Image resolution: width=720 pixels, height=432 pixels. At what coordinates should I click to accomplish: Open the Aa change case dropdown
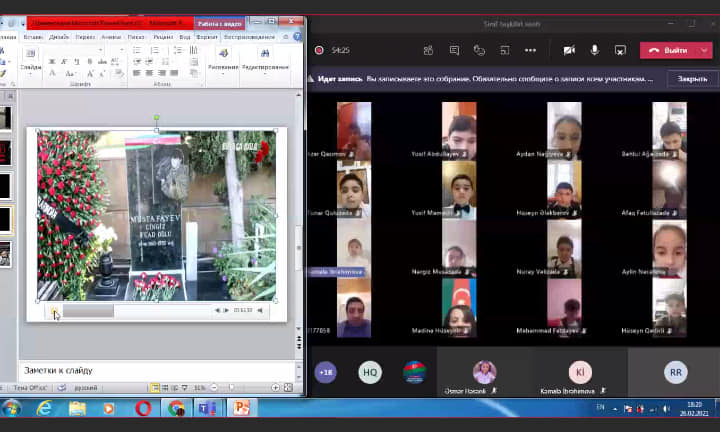click(x=70, y=73)
